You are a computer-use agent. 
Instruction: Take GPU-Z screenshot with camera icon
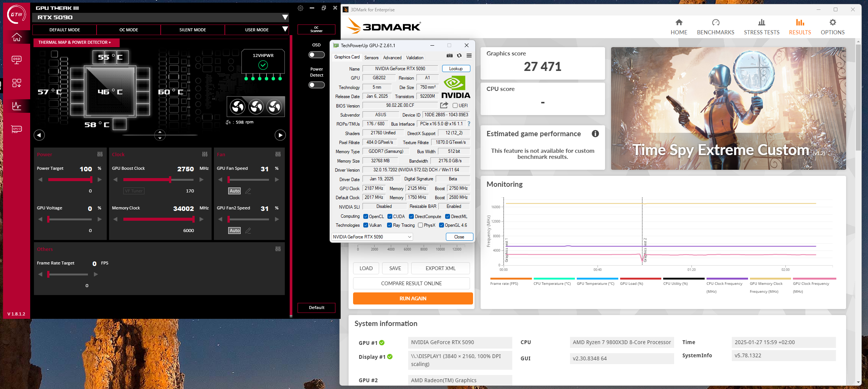449,55
